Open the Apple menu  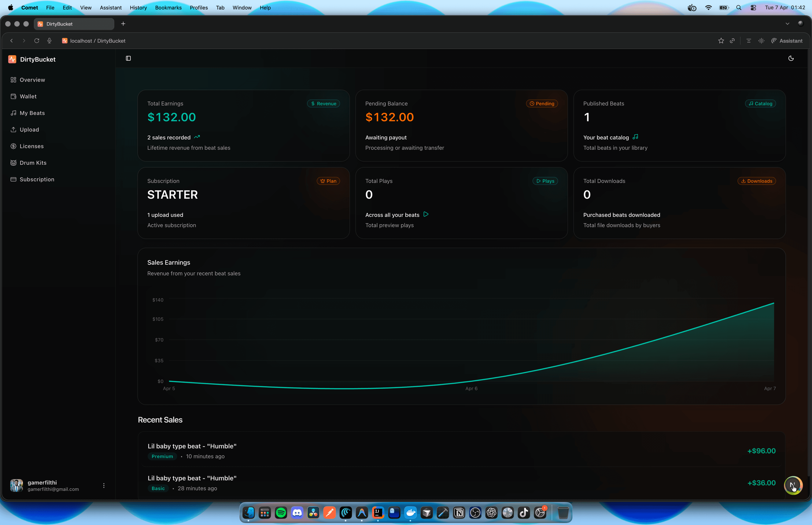click(11, 7)
